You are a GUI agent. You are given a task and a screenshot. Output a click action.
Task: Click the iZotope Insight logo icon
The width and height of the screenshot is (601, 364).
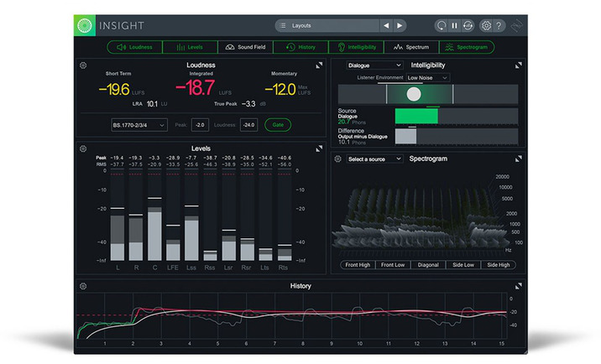[85, 25]
